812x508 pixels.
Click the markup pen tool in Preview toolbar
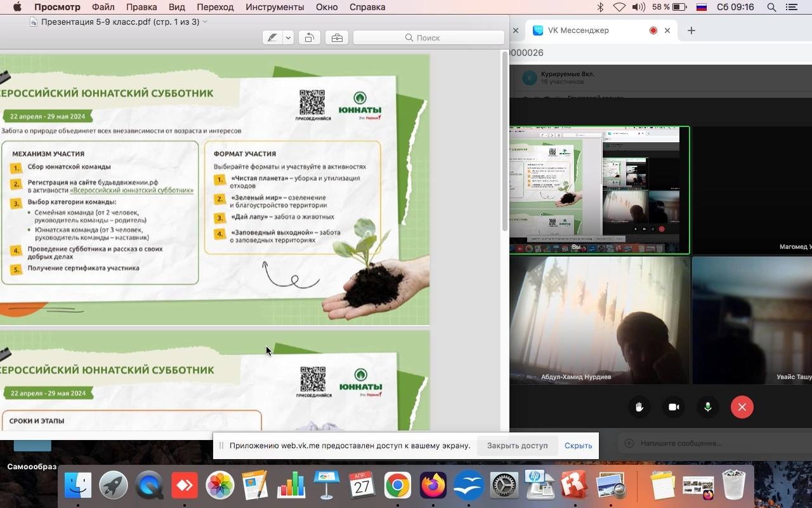(x=272, y=37)
